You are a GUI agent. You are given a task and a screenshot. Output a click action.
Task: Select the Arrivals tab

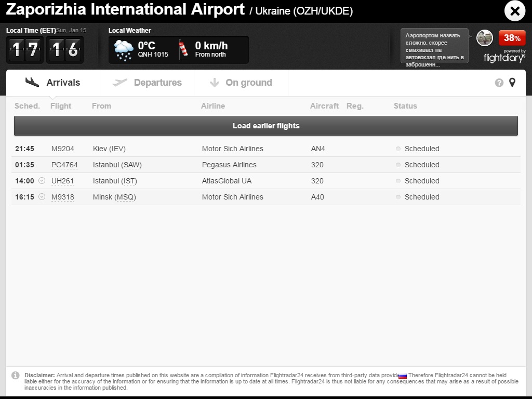[53, 83]
